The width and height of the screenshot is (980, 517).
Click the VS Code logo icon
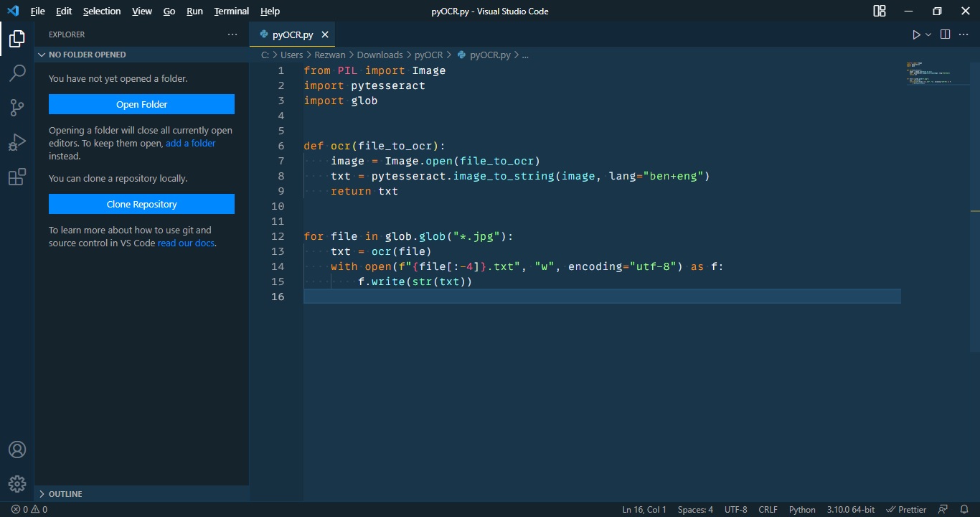point(12,11)
